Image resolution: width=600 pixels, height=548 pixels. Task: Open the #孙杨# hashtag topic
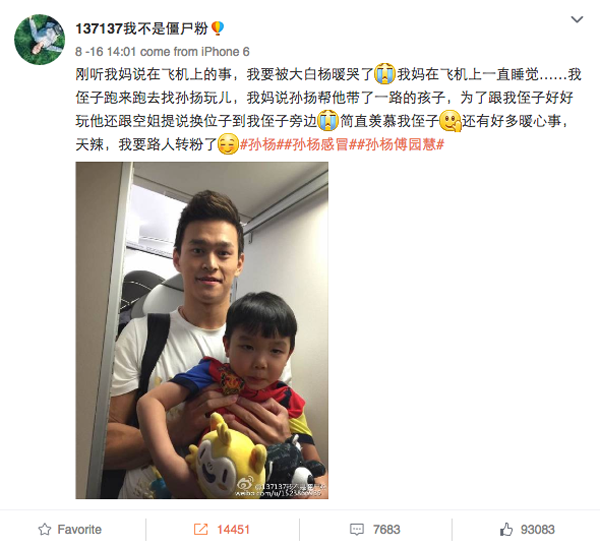pyautogui.click(x=262, y=145)
